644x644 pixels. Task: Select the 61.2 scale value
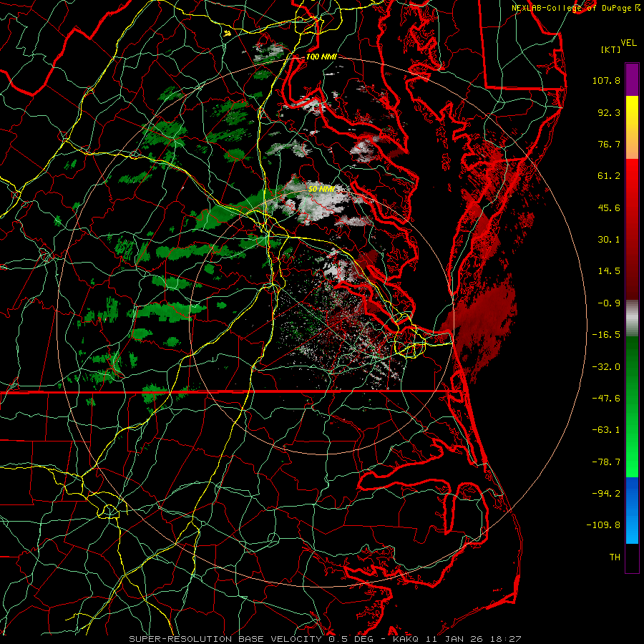[609, 176]
